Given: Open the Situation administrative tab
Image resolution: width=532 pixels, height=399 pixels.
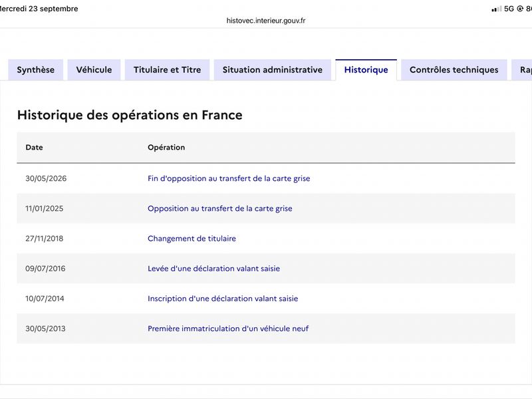Looking at the screenshot, I should 273,70.
